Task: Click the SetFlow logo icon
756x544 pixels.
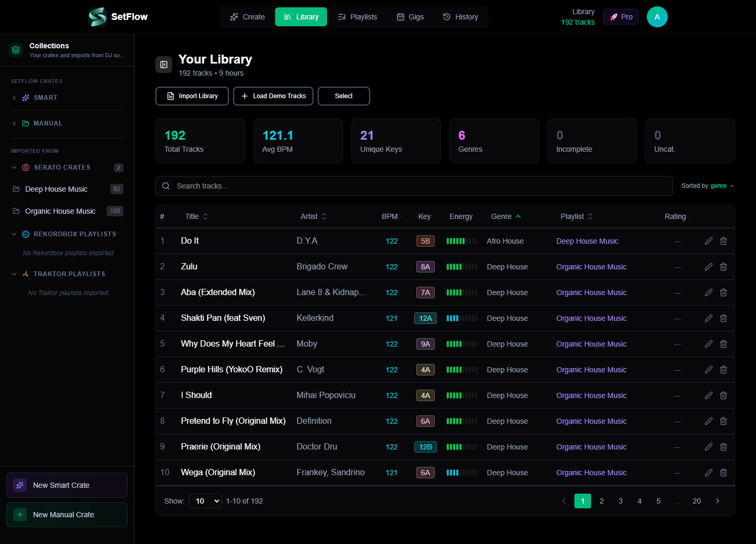Action: pyautogui.click(x=98, y=17)
